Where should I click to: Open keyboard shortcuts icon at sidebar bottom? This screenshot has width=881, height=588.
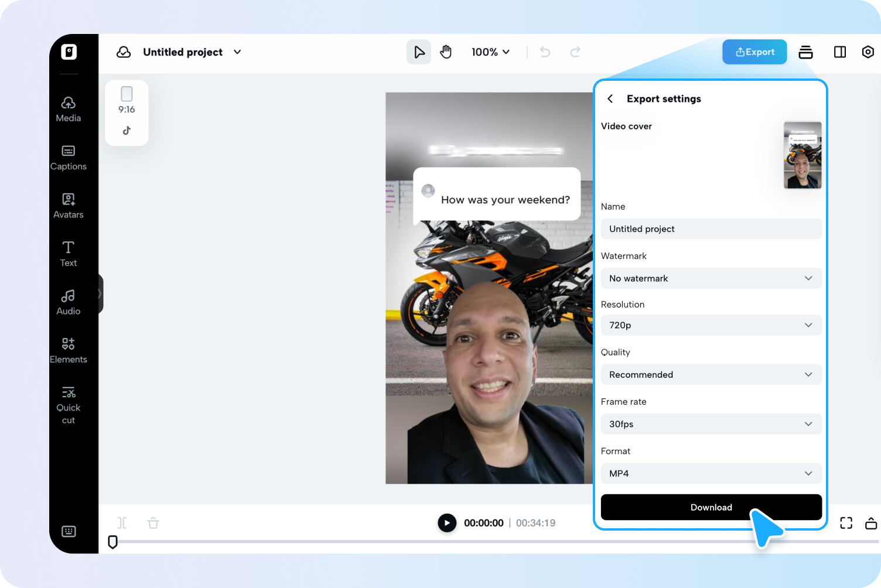pos(69,531)
